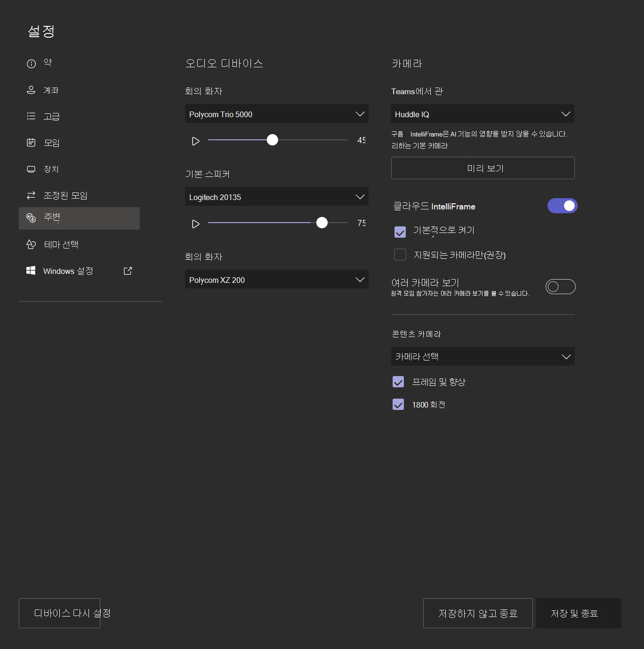Expand the Logitech 20135 speaker dropdown
Screen dimensions: 644x649
(277, 197)
